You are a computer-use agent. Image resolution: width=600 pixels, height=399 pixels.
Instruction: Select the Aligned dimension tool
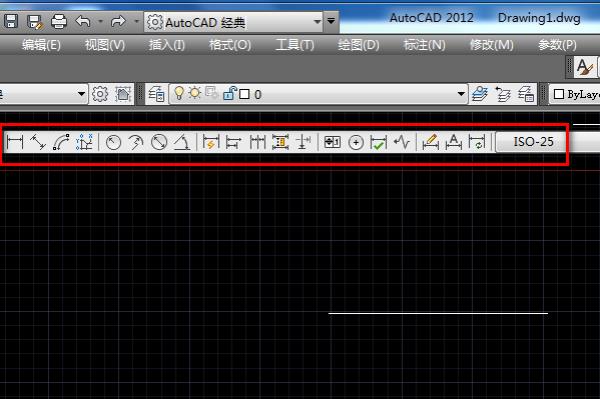[38, 142]
